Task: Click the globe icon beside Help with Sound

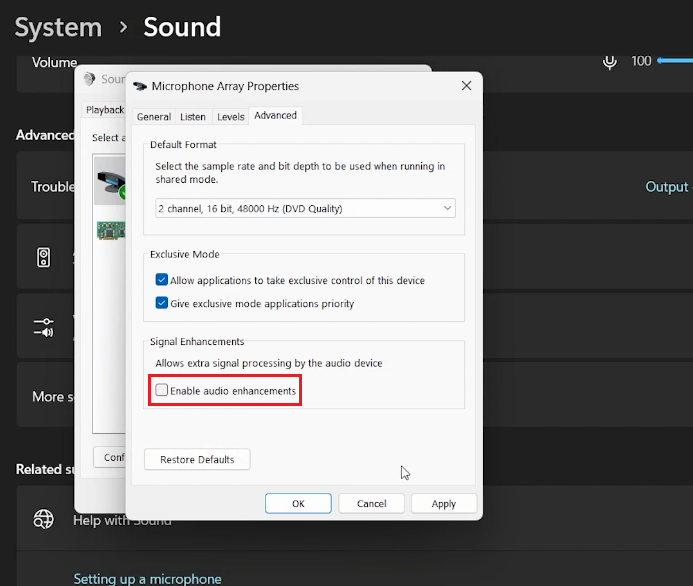Action: pyautogui.click(x=43, y=519)
